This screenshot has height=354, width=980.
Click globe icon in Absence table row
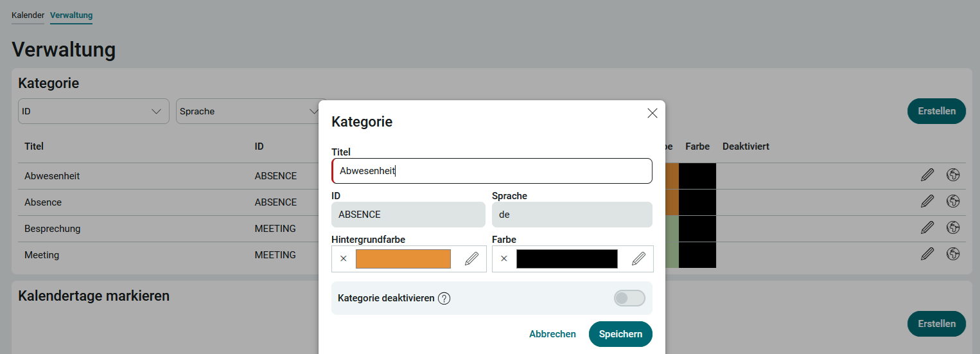[x=953, y=202]
